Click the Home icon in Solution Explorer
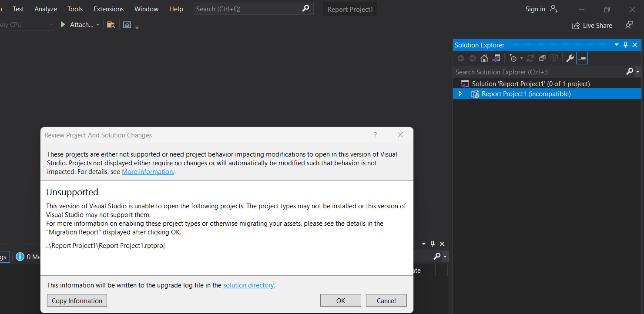644x314 pixels. coord(484,58)
